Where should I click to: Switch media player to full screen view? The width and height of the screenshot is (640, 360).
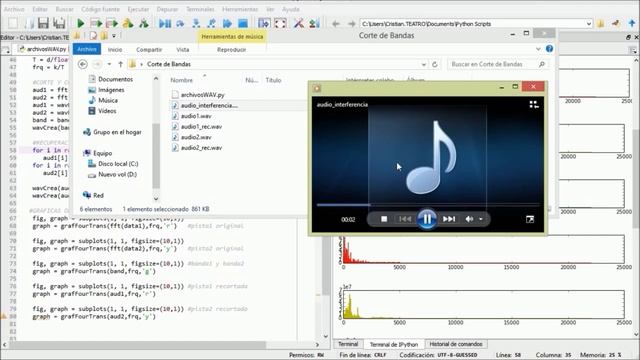click(530, 220)
